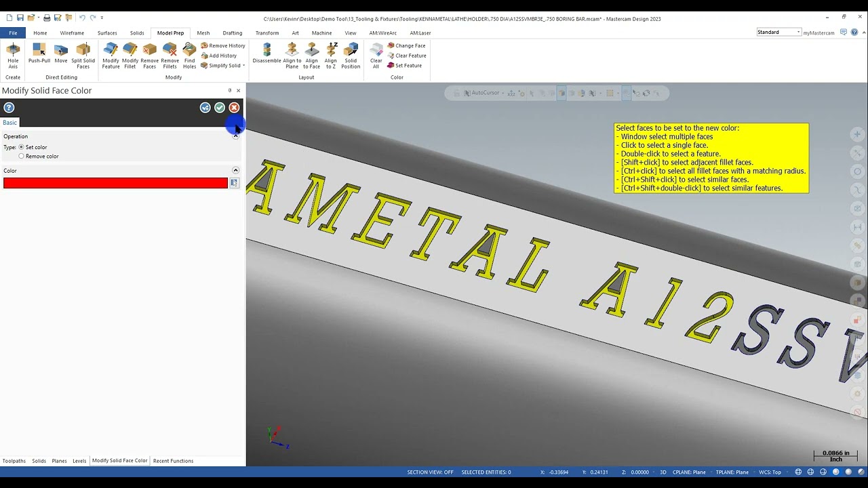
Task: Click the Print icon in quick access
Action: click(47, 18)
